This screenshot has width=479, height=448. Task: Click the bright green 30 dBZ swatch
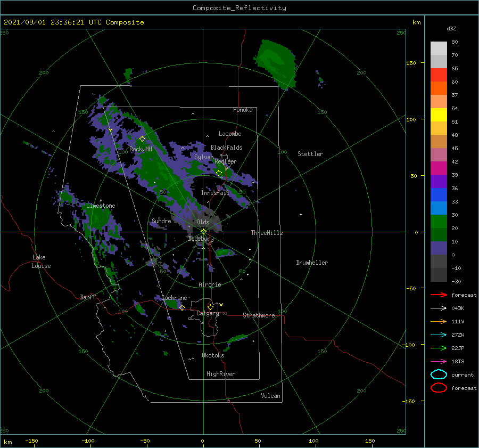click(439, 222)
